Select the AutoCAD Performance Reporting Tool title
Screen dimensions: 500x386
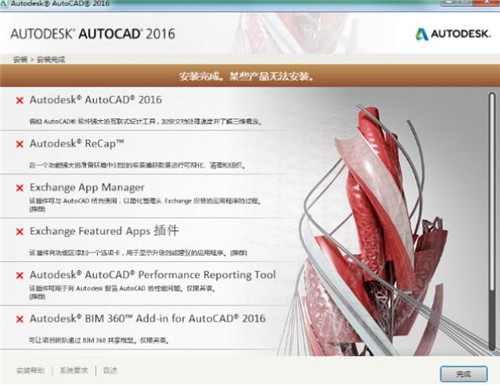coord(153,275)
